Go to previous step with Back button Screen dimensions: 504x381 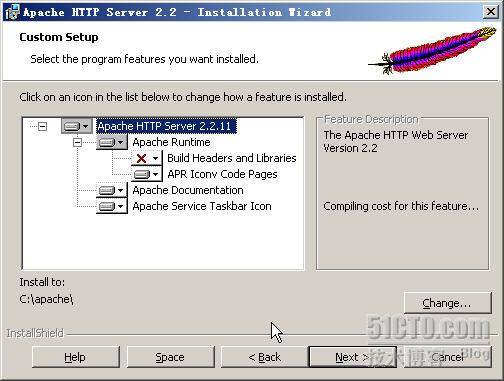265,357
